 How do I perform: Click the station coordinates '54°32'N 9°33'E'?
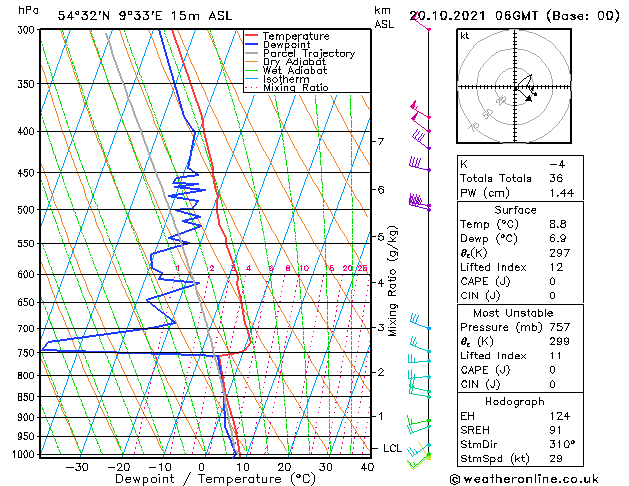(110, 16)
